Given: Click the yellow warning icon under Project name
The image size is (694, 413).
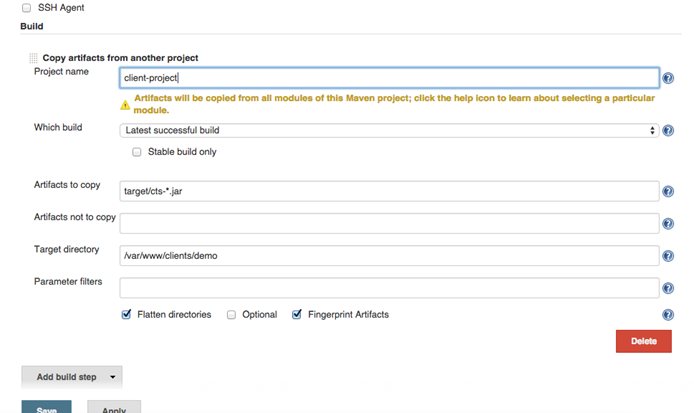Looking at the screenshot, I should click(125, 104).
